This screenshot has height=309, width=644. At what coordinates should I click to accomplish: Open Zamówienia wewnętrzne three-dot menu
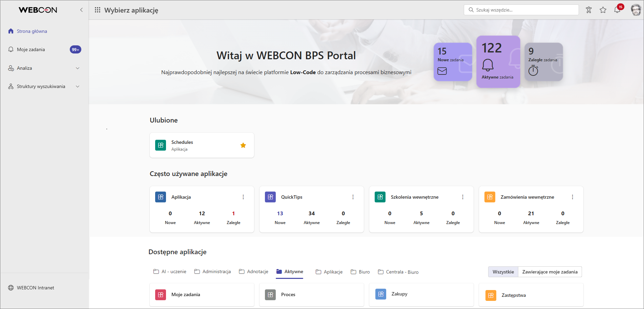pos(573,197)
